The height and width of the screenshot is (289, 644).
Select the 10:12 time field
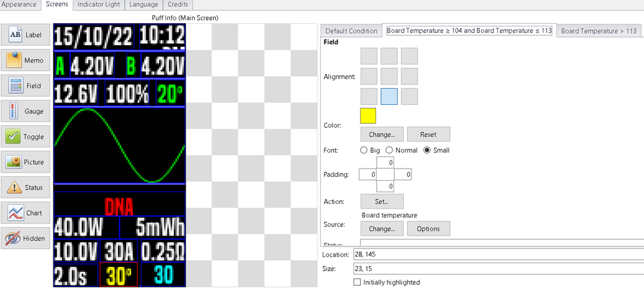162,37
